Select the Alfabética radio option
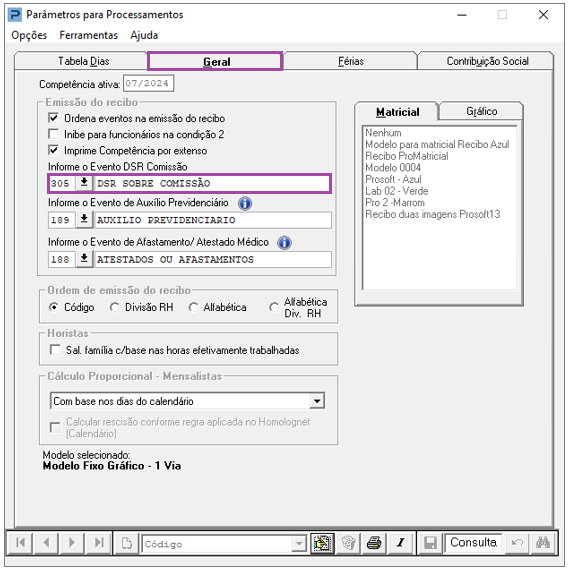 tap(193, 308)
